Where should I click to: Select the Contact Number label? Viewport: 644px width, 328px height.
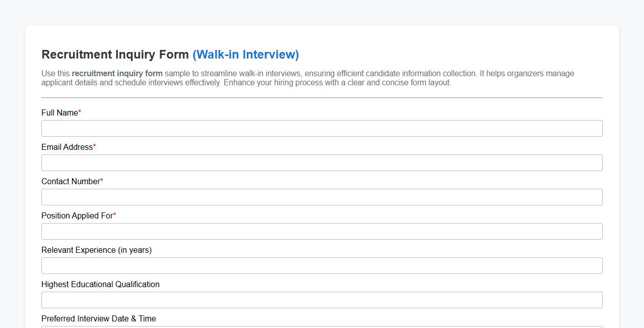(x=71, y=181)
